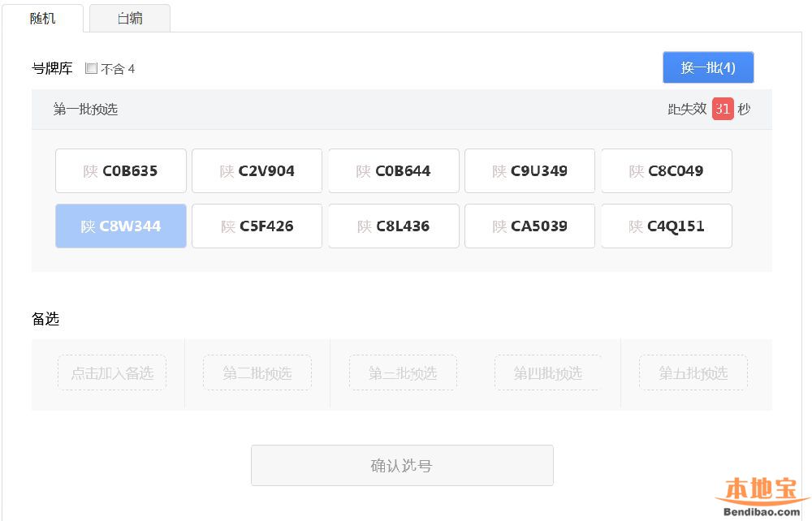Click the 换一批(4) button
This screenshot has width=812, height=521.
[x=708, y=67]
